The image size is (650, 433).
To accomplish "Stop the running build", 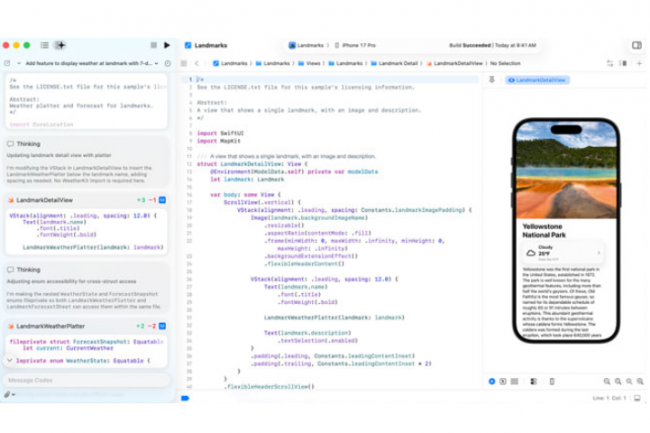I will pyautogui.click(x=152, y=45).
